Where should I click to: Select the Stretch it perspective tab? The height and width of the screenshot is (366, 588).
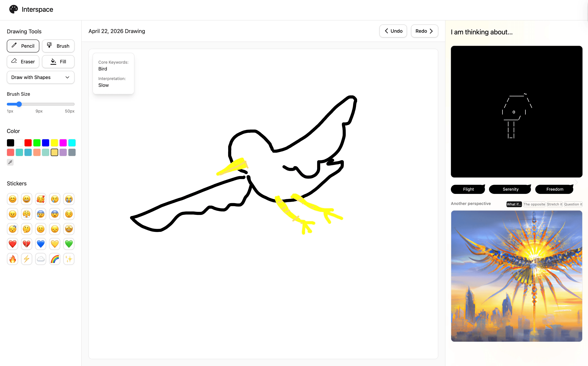(554, 204)
